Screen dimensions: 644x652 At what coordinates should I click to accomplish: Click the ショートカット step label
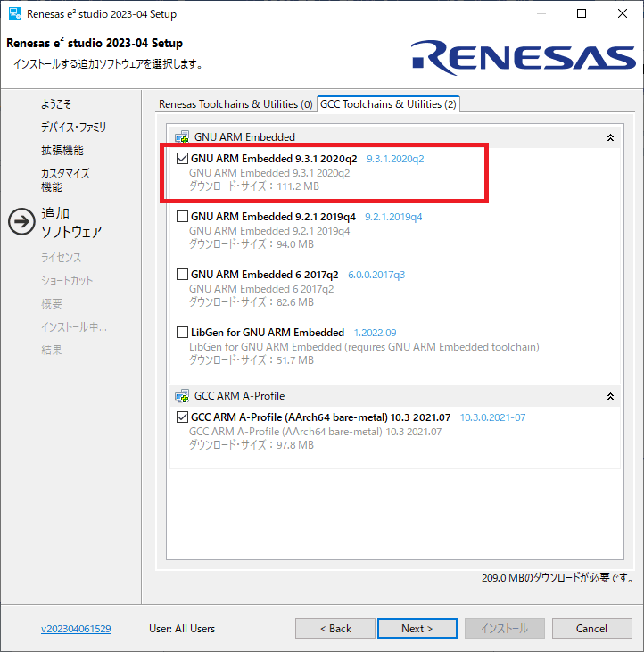tap(67, 281)
